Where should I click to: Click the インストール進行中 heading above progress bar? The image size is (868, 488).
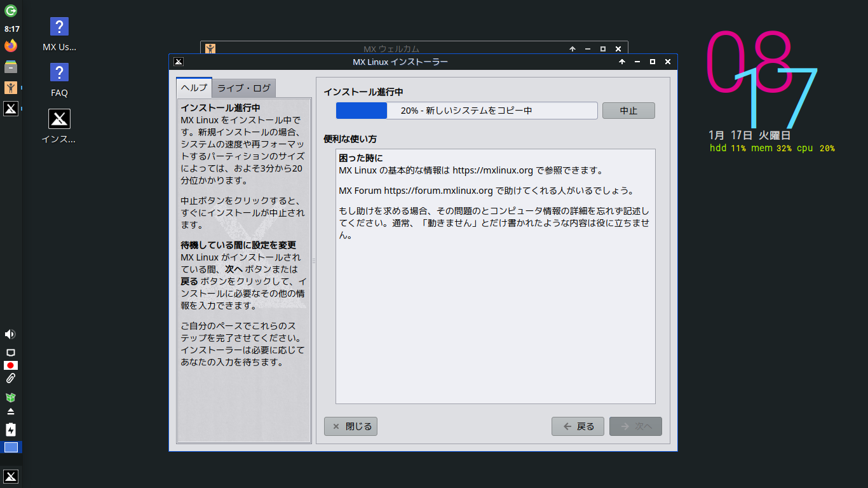pyautogui.click(x=363, y=92)
